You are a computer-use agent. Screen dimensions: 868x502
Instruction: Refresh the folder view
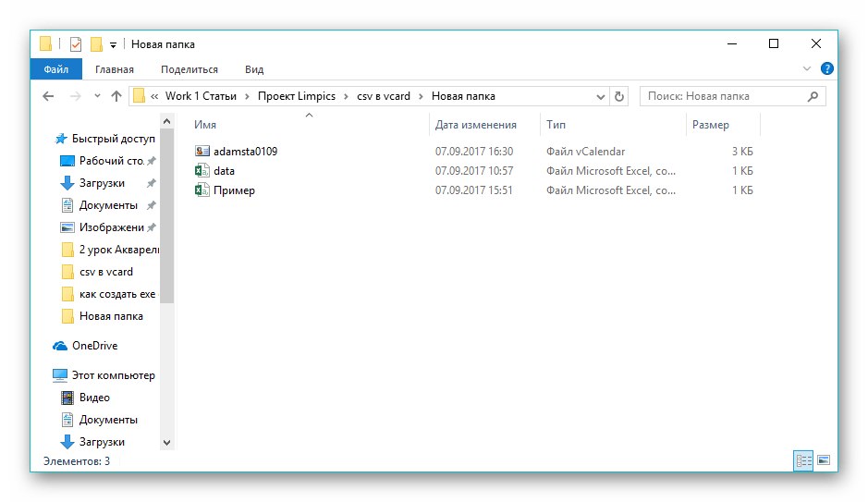tap(619, 96)
